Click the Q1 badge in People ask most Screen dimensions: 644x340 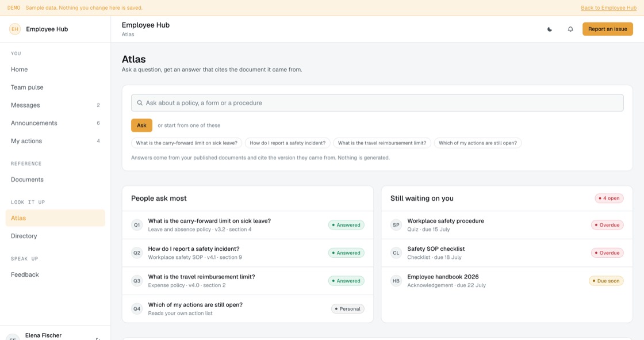tap(137, 225)
